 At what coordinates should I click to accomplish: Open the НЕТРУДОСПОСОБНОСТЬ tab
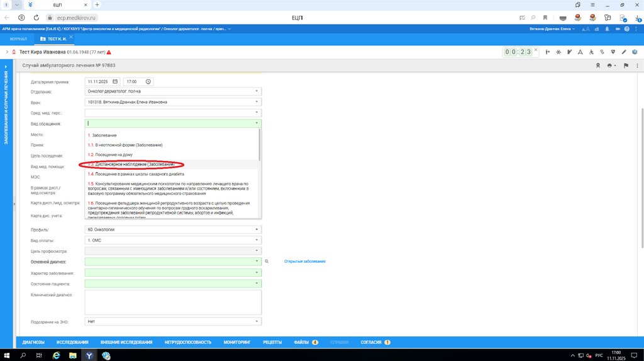click(187, 342)
